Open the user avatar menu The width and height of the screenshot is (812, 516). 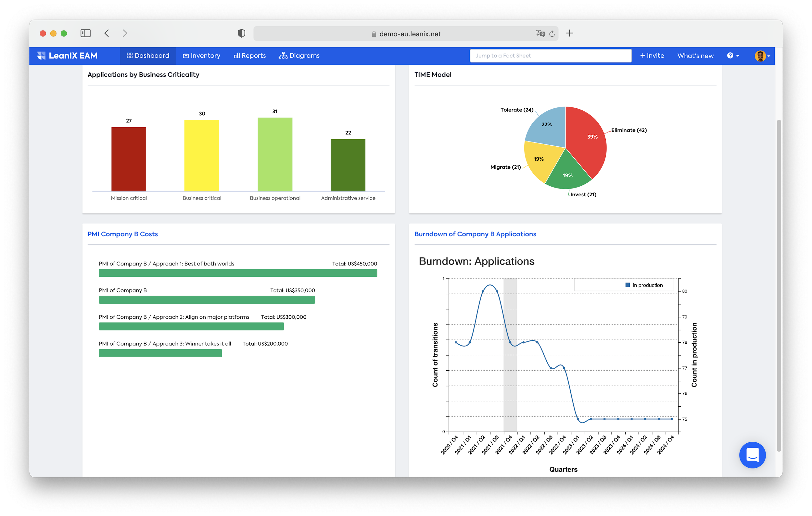pos(762,55)
